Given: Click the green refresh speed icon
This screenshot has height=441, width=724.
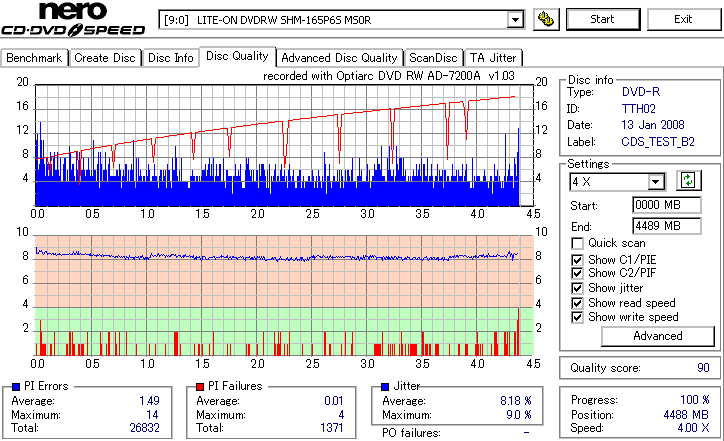Looking at the screenshot, I should [x=688, y=181].
